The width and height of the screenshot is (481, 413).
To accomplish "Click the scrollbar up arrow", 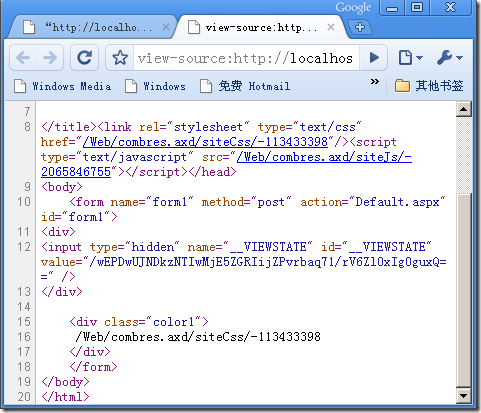I will (463, 109).
